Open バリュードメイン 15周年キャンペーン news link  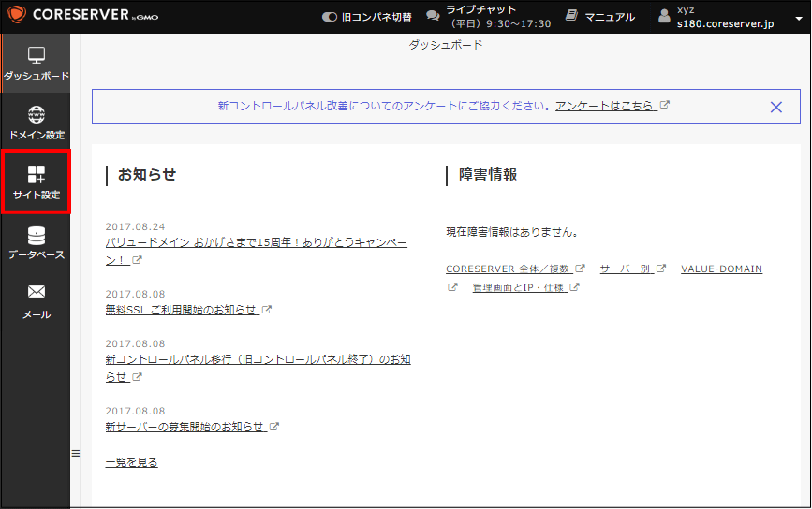(x=257, y=251)
